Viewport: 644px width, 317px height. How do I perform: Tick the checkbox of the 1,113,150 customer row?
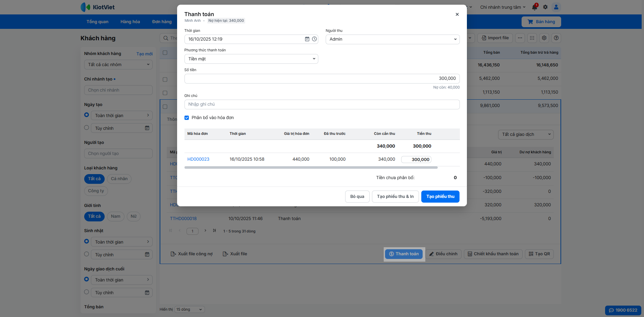tap(165, 93)
